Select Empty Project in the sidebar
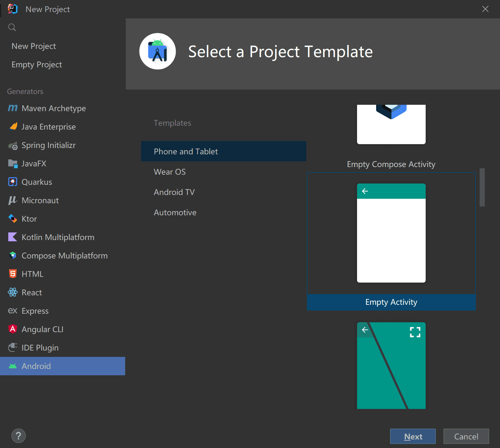Viewport: 500px width, 448px height. click(x=63, y=64)
